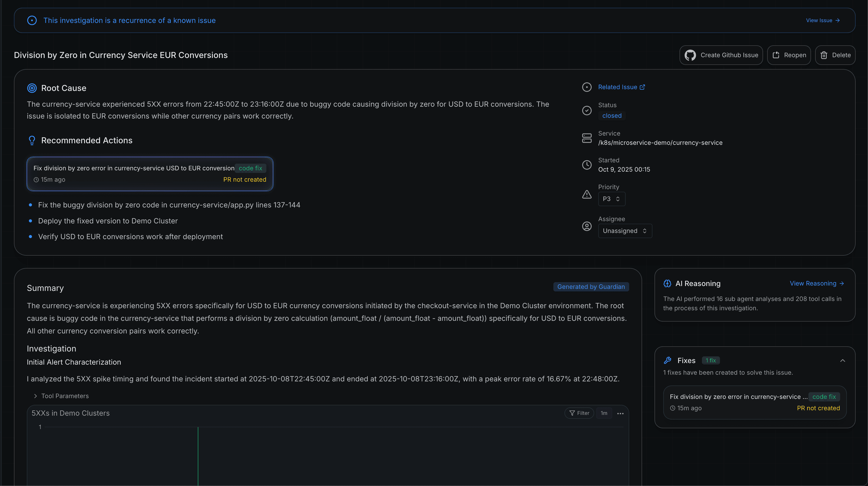
Task: Click the Delete trash can icon
Action: point(824,55)
